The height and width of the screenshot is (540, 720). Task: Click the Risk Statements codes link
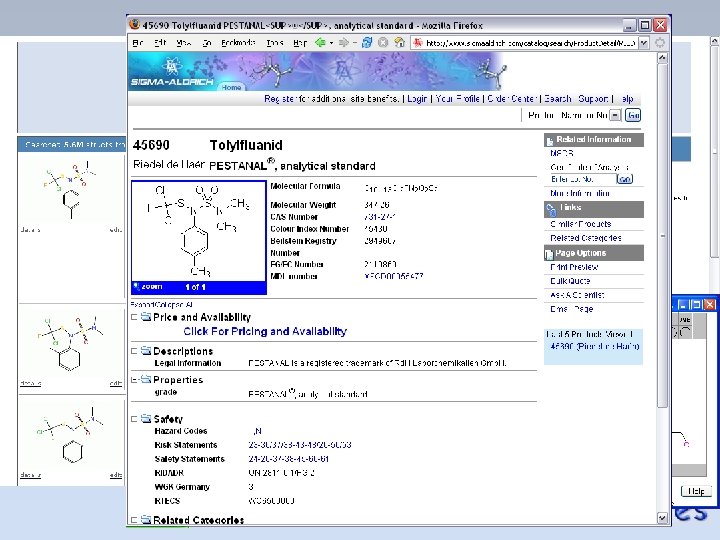click(300, 445)
